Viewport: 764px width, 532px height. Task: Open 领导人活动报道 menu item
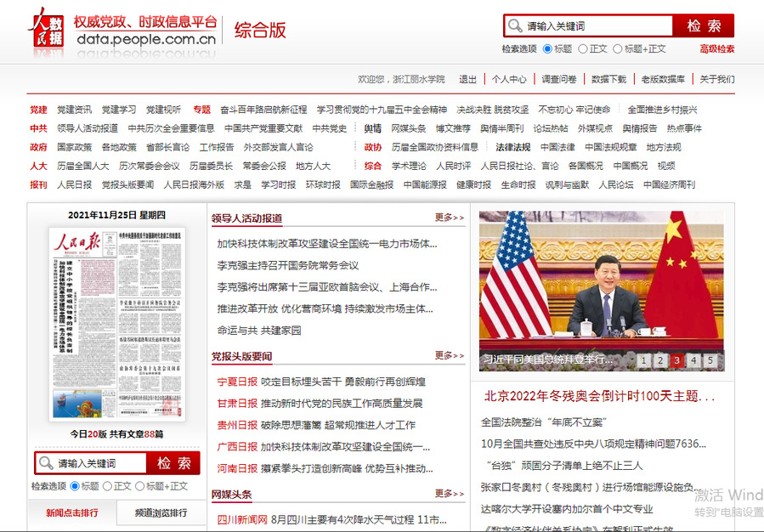pyautogui.click(x=88, y=128)
